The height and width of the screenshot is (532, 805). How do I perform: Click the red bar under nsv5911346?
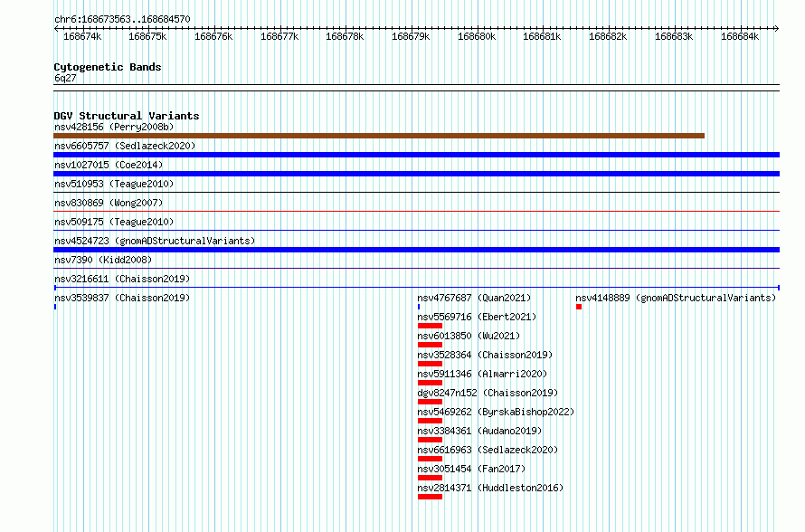[x=430, y=383]
